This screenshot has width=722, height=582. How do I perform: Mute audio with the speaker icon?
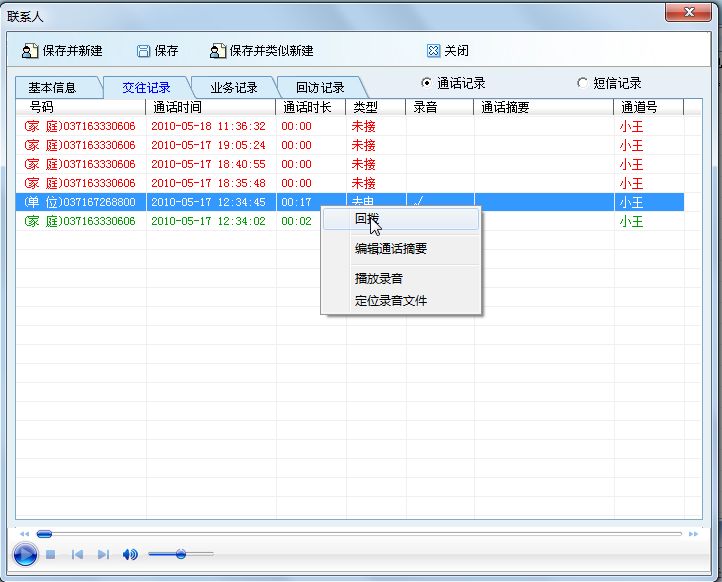click(130, 554)
